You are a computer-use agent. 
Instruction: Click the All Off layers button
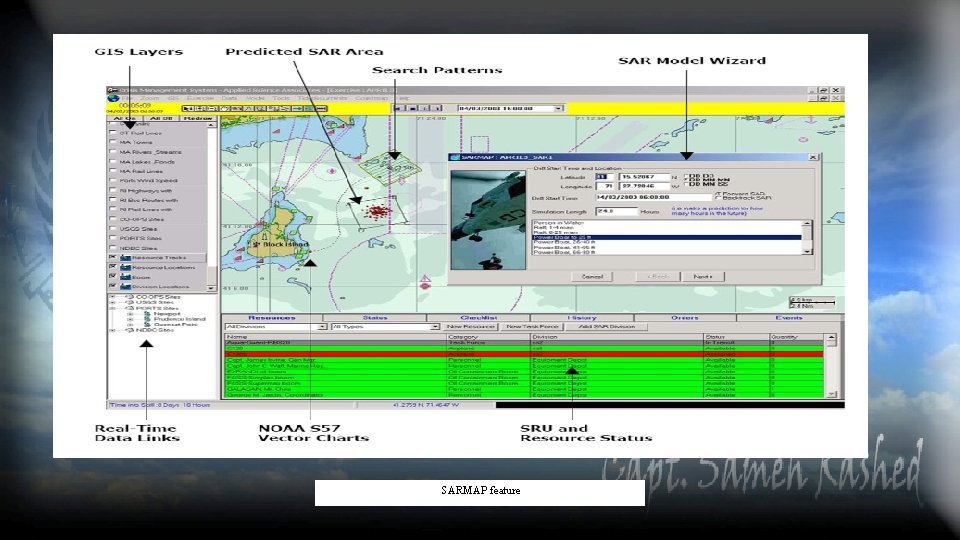point(161,118)
